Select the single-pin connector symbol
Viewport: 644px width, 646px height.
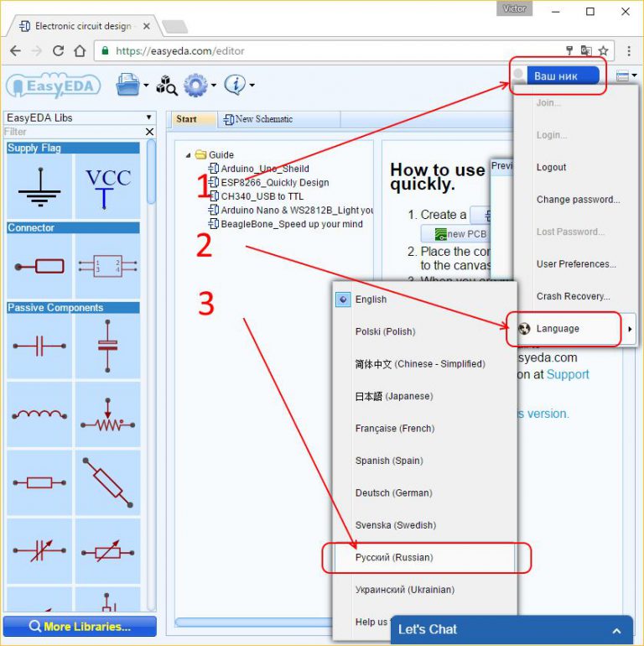(39, 266)
